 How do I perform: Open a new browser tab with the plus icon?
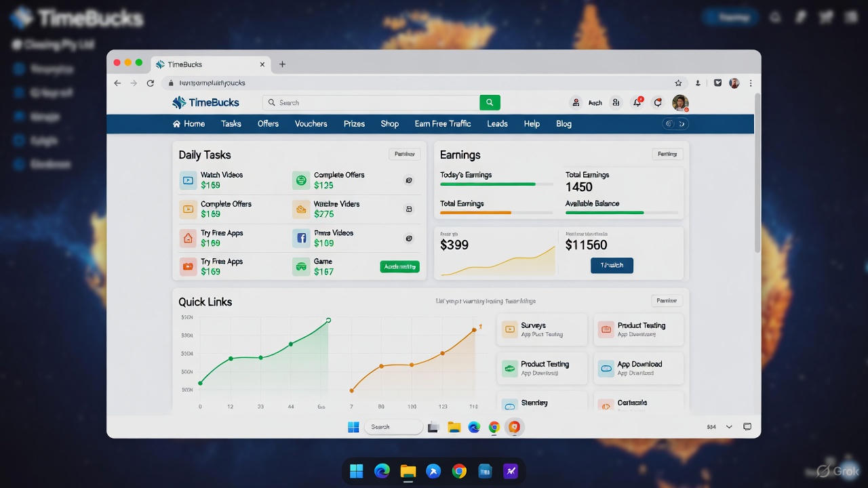point(282,64)
